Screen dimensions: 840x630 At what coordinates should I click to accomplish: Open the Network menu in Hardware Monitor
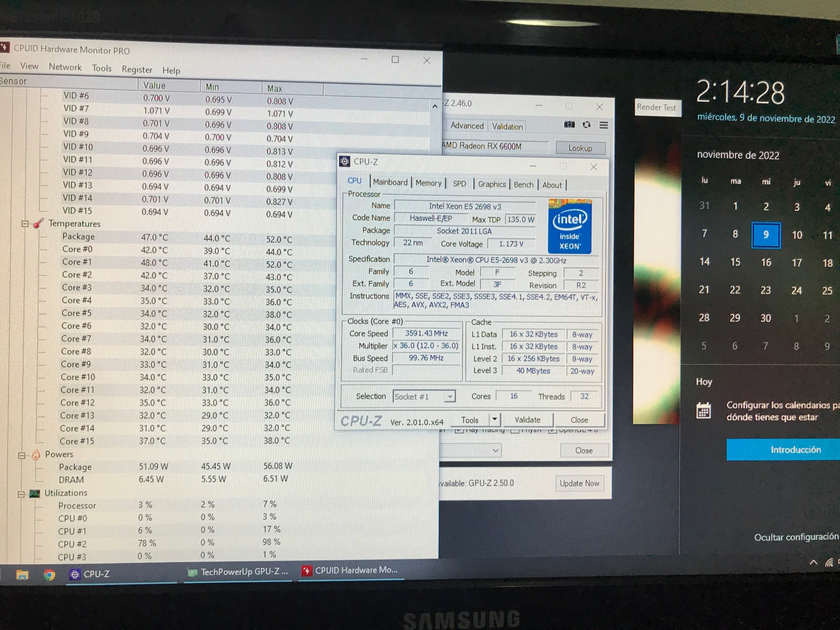coord(65,67)
